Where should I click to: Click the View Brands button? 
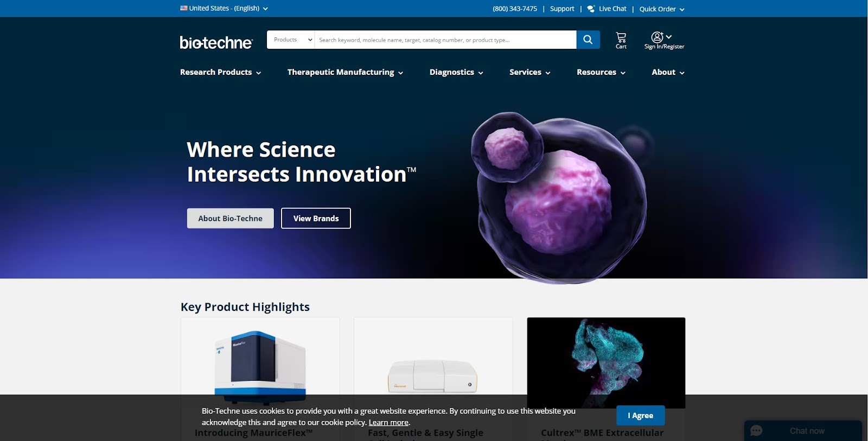(x=316, y=218)
